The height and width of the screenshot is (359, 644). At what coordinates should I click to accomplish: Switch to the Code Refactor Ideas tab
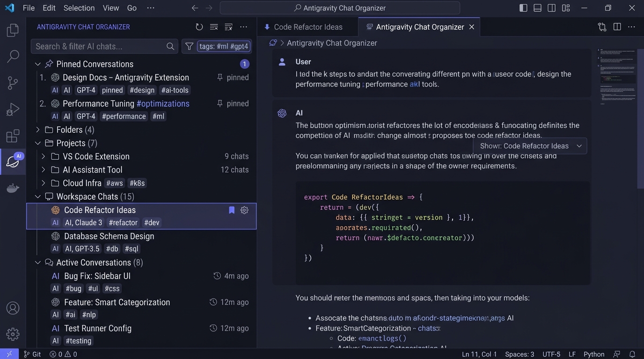307,27
